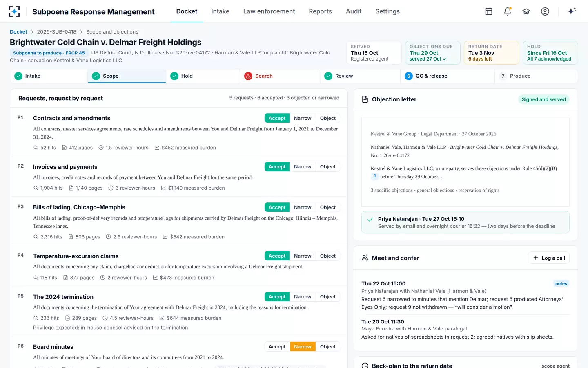Open notifications bell icon
Screen dimensions: 588x368
pyautogui.click(x=508, y=11)
